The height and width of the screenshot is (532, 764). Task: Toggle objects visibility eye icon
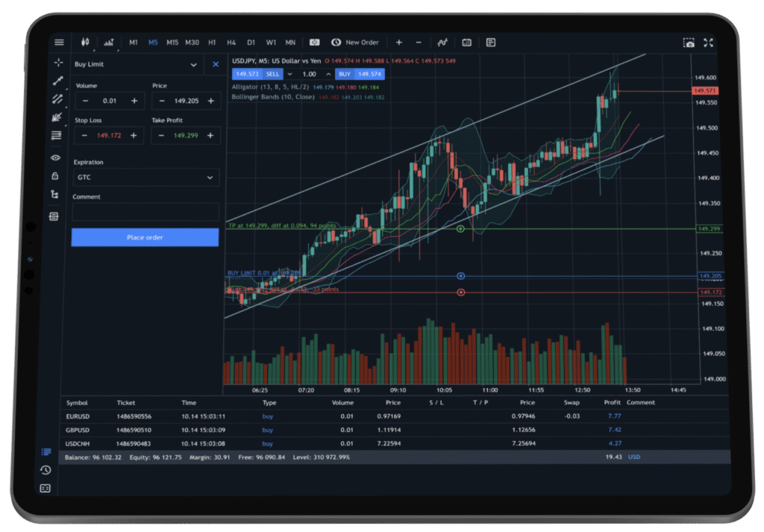click(x=55, y=157)
